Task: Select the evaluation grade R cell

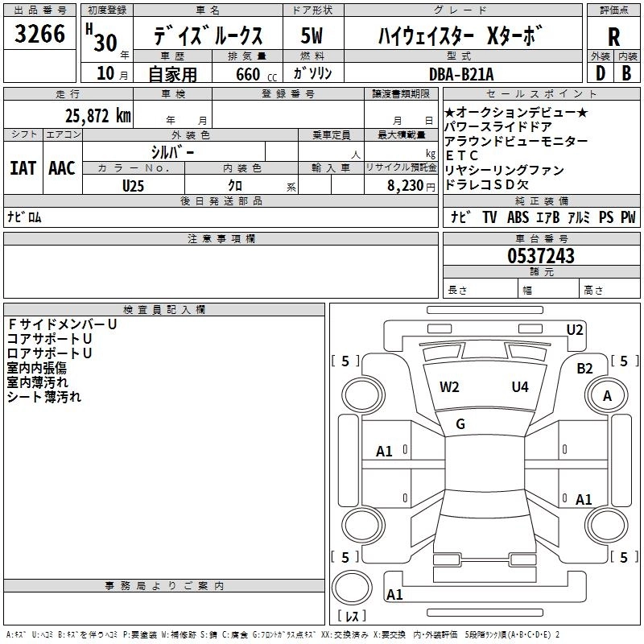Action: click(613, 35)
